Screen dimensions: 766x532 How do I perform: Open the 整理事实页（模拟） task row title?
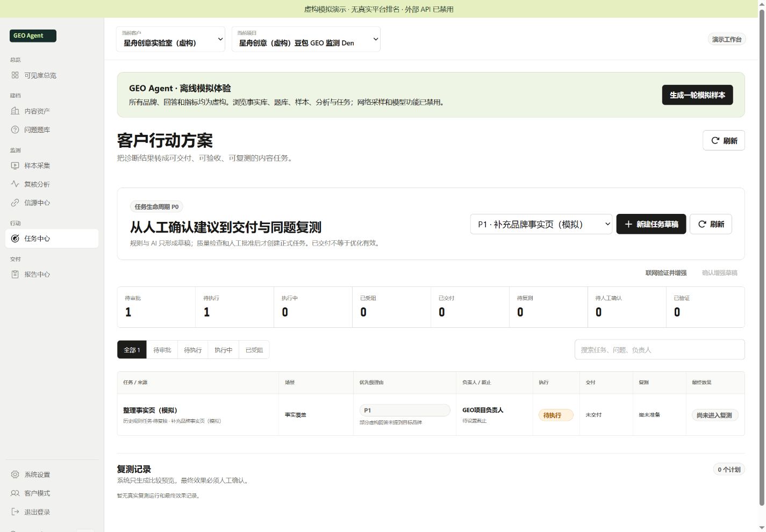tap(150, 410)
